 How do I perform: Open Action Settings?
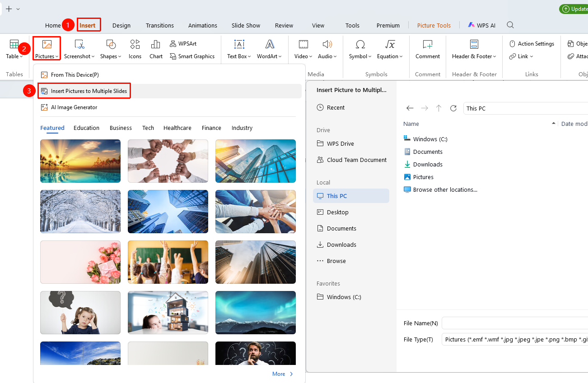tap(532, 44)
